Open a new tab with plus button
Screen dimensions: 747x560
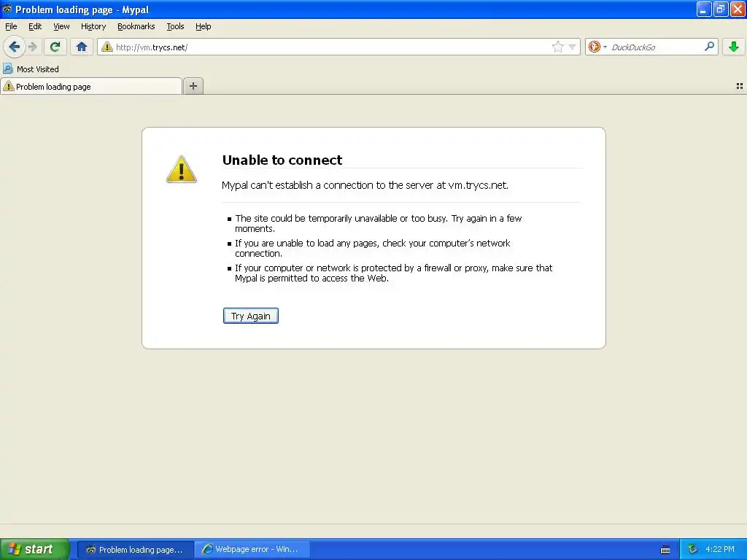[x=193, y=86]
